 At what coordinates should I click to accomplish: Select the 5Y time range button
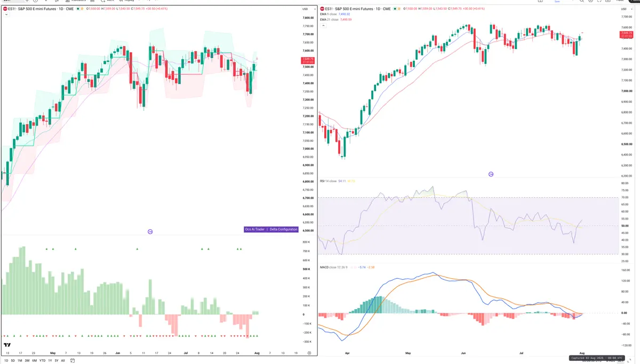[x=57, y=360]
